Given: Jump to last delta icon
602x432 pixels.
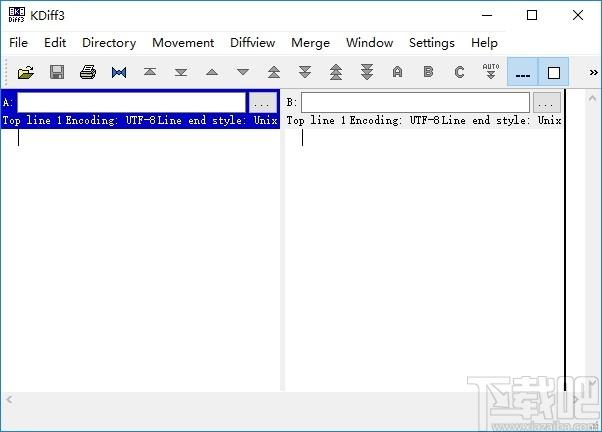Looking at the screenshot, I should 181,72.
